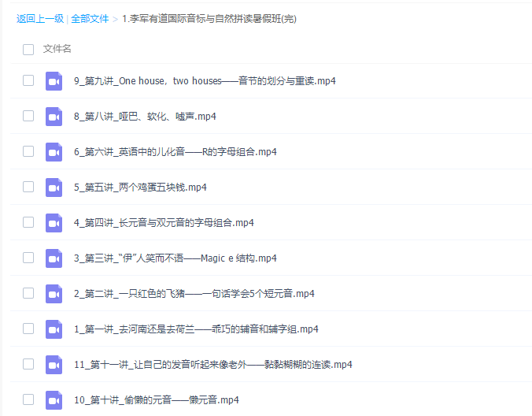Click video icon next to 2_第二讲 file
Viewport: 532px width, 416px height.
tap(54, 293)
